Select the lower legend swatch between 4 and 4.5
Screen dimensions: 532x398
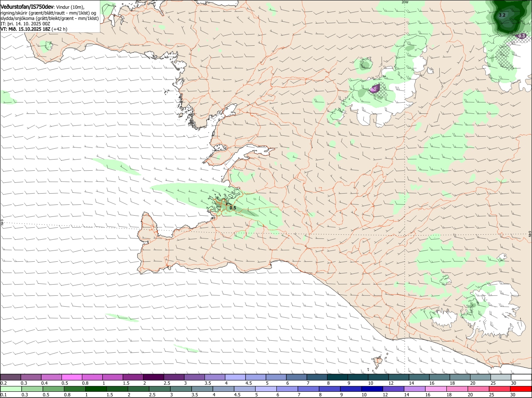[224, 389]
